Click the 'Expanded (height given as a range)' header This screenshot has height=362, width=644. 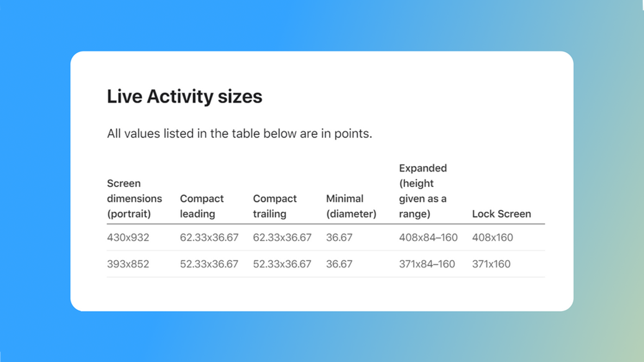point(423,191)
